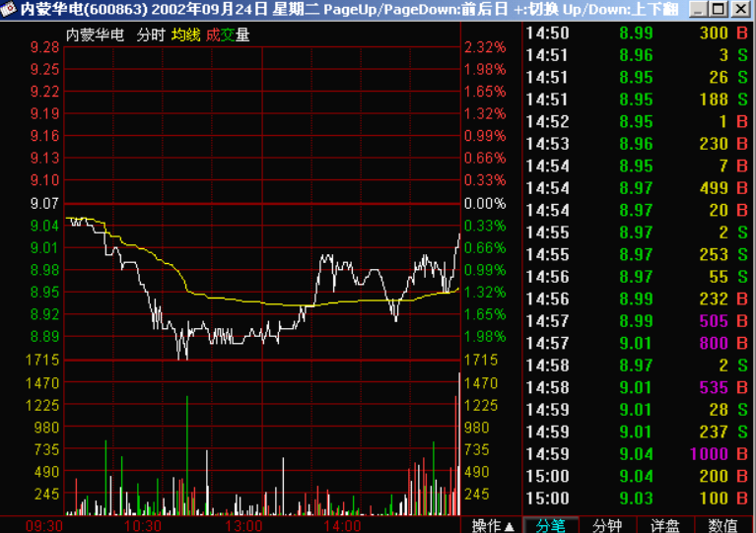Open the 操作 pop-up menu
This screenshot has width=756, height=533.
(493, 525)
